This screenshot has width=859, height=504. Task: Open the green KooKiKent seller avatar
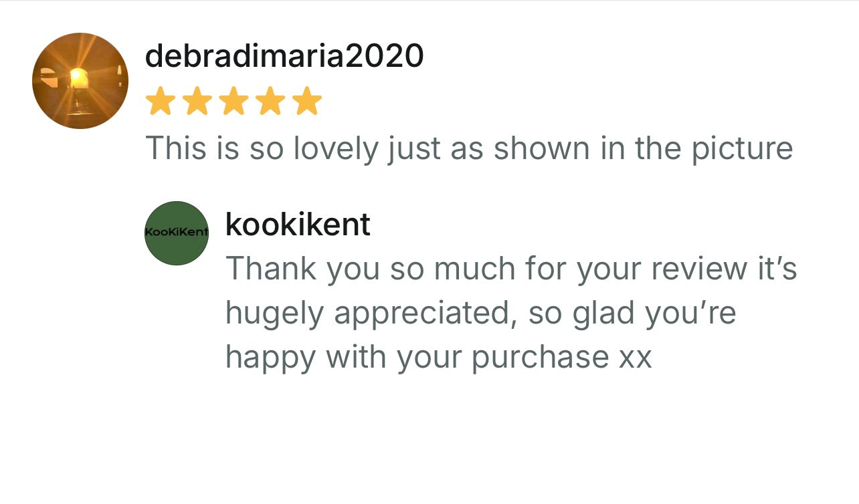click(x=177, y=233)
